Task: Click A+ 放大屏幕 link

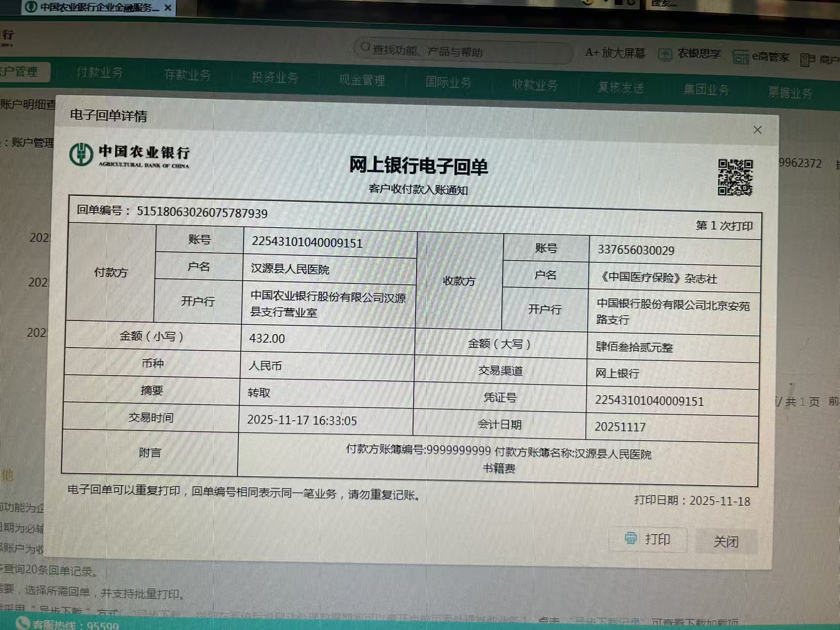Action: coord(615,53)
